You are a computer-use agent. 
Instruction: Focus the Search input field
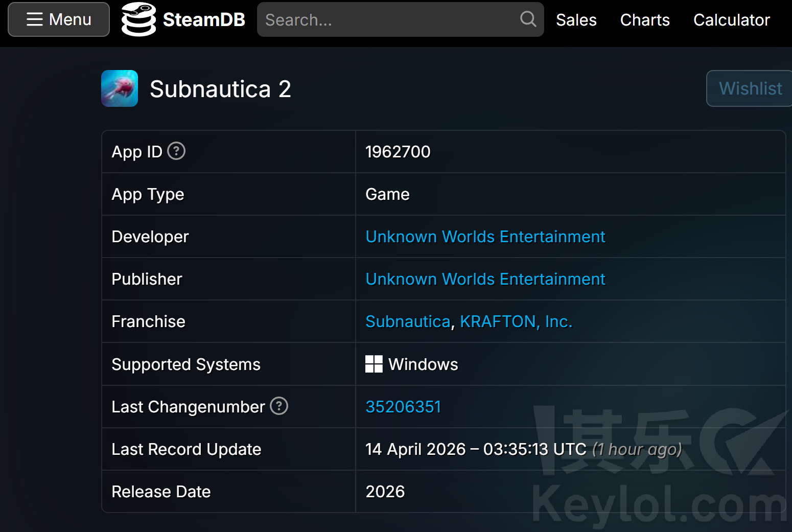coord(388,20)
